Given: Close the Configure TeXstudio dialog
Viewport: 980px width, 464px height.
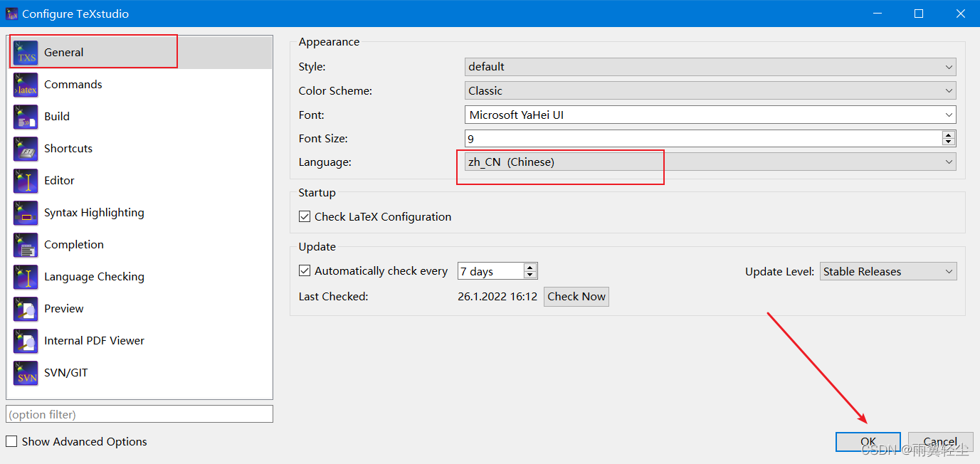Looking at the screenshot, I should click(x=960, y=14).
